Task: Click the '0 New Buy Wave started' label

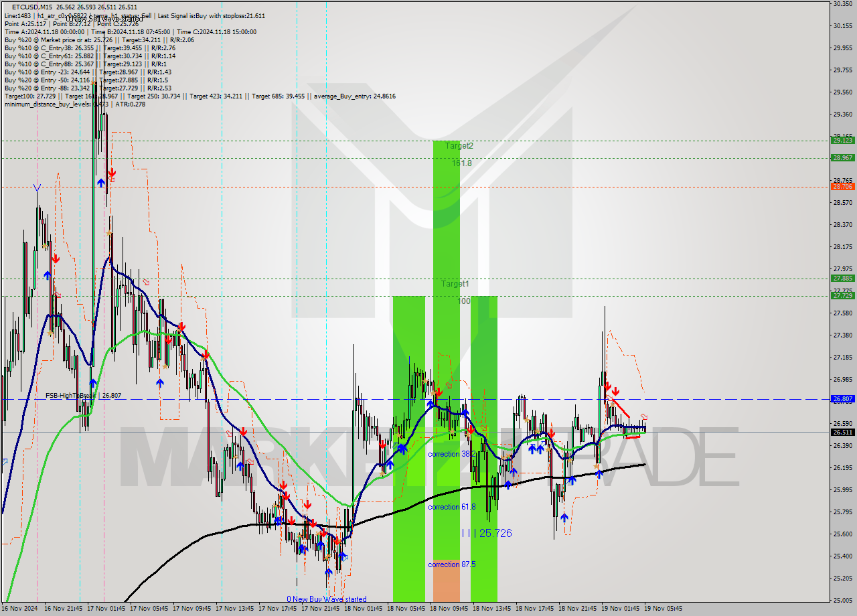Action: pyautogui.click(x=327, y=599)
